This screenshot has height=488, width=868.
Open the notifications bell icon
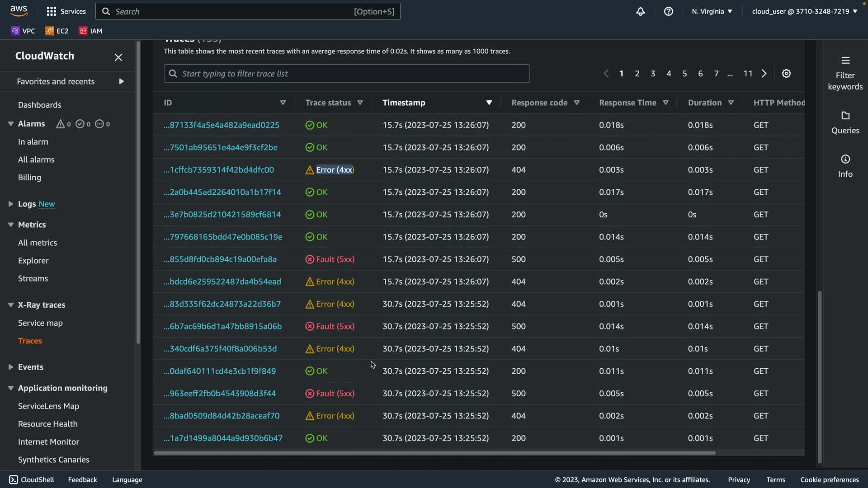640,11
